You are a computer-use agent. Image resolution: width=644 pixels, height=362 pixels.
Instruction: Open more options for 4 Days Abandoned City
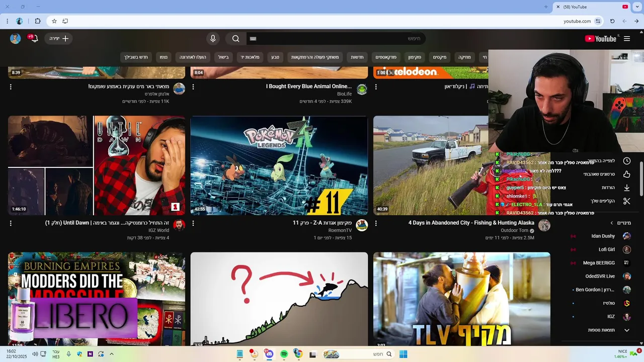pos(376,223)
